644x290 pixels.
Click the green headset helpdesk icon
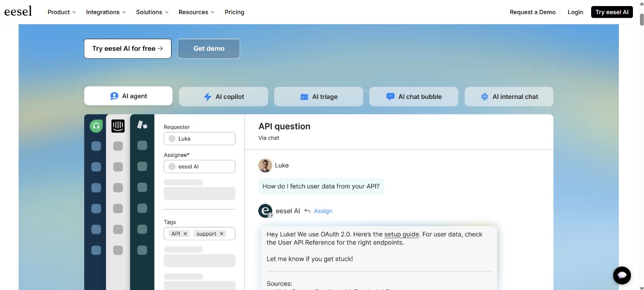(x=96, y=126)
